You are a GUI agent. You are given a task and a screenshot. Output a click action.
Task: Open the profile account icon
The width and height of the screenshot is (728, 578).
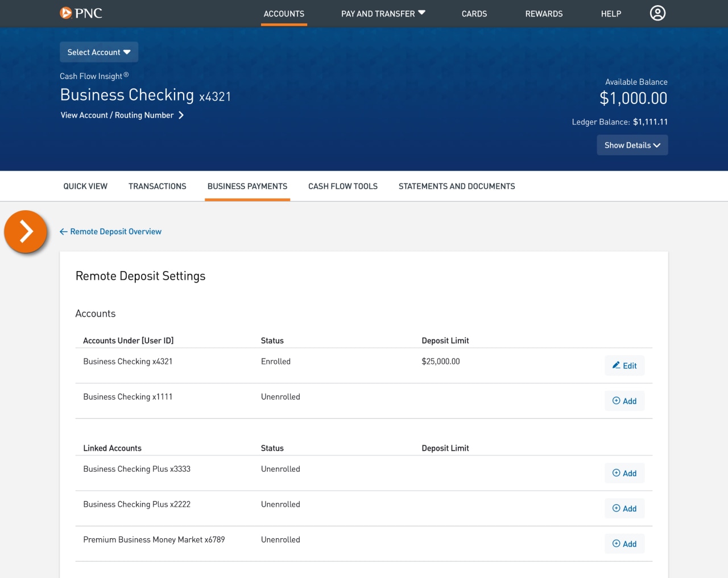pyautogui.click(x=657, y=13)
